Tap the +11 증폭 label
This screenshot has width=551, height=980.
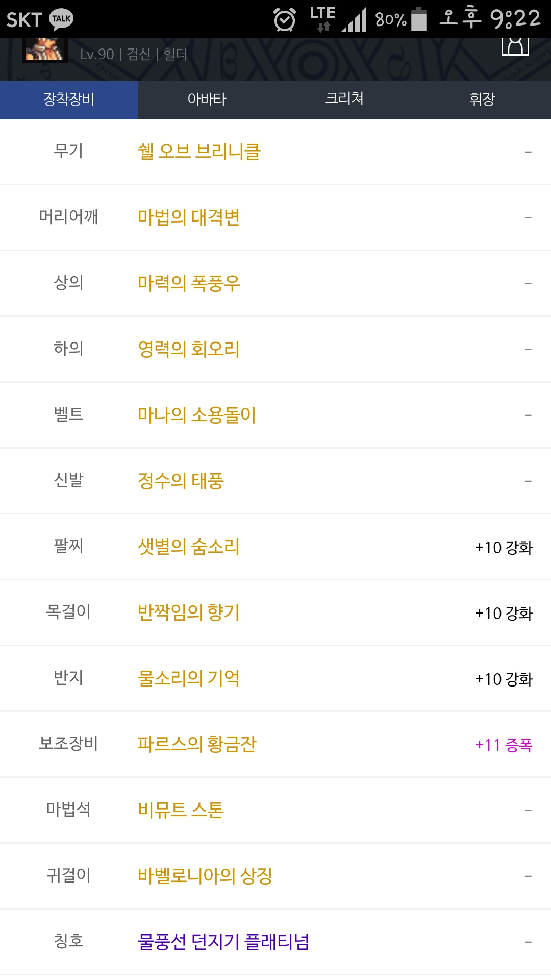pyautogui.click(x=504, y=745)
